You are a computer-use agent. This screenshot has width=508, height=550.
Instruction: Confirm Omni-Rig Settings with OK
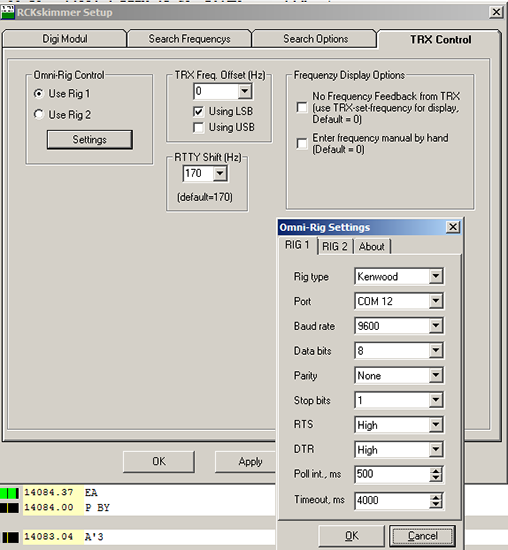coord(352,536)
